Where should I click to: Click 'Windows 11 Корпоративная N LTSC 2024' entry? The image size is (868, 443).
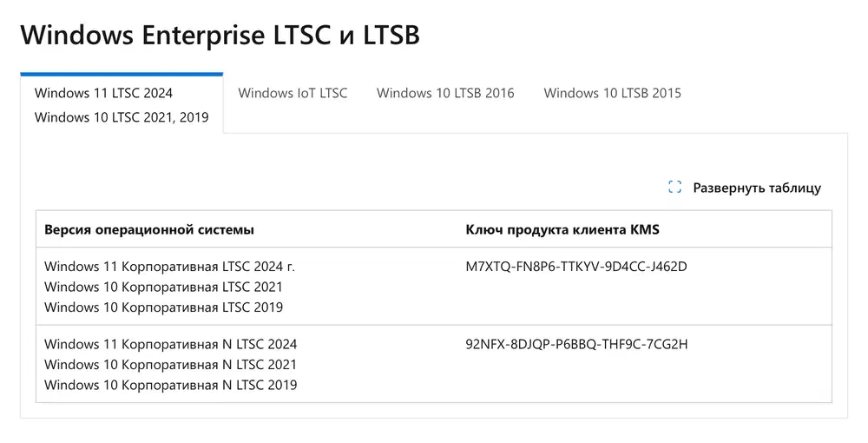click(x=170, y=344)
